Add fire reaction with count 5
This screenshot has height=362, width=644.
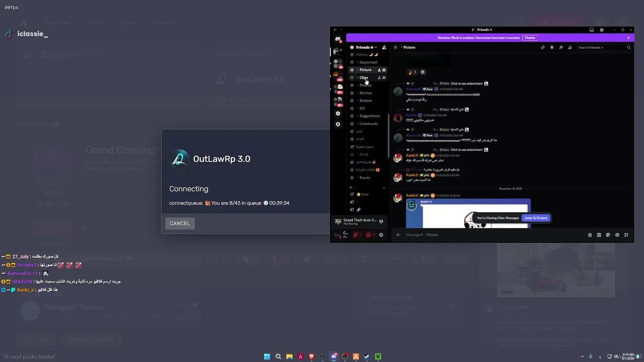tap(412, 72)
